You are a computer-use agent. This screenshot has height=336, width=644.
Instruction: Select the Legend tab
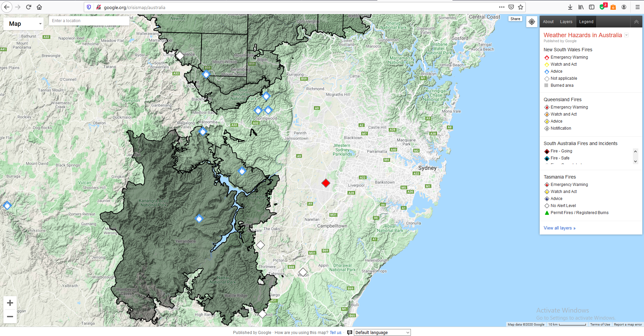point(586,22)
